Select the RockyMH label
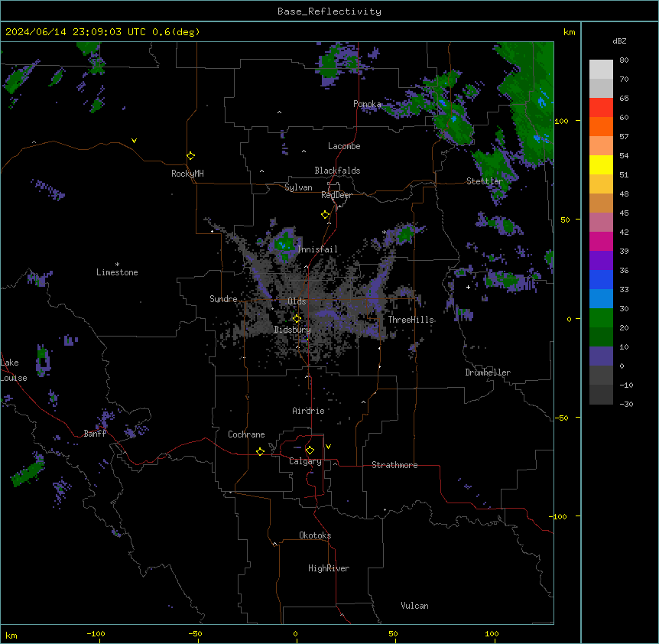This screenshot has height=644, width=659. pos(187,174)
